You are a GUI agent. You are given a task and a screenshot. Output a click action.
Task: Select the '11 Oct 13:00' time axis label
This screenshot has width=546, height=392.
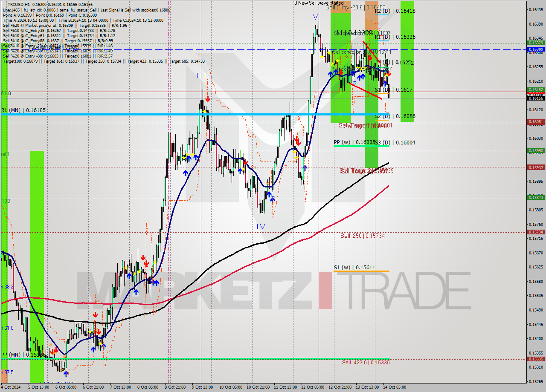(285, 387)
